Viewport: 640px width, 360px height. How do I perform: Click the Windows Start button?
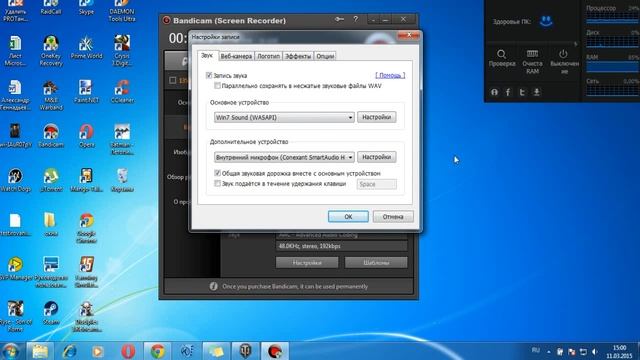[11, 351]
